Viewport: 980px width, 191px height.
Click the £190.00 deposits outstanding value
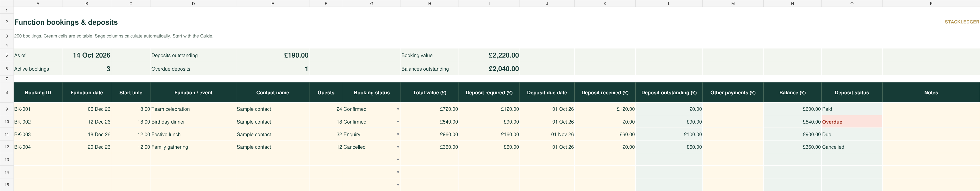(x=272, y=55)
